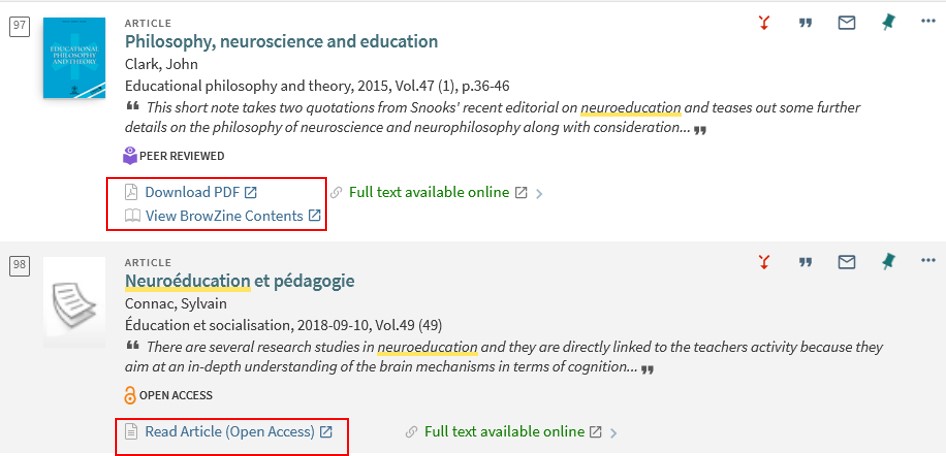Pin the Neuroéducation et pédagogie record
Viewport: 946px width, 456px height.
887,262
